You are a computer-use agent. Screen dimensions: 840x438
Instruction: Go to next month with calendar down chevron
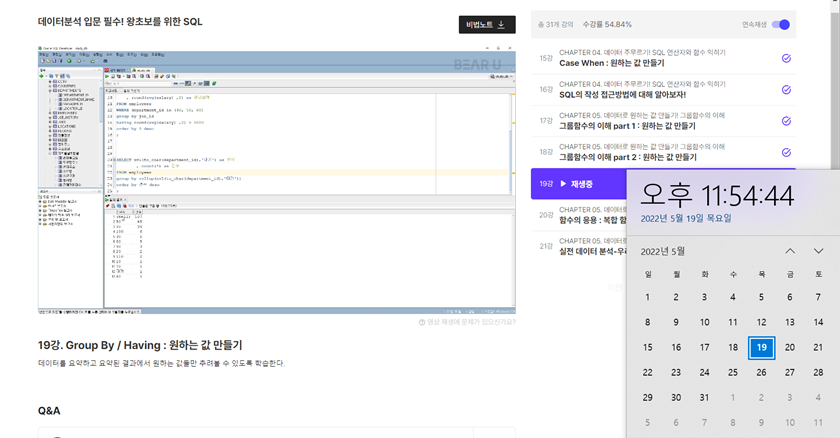pyautogui.click(x=818, y=251)
